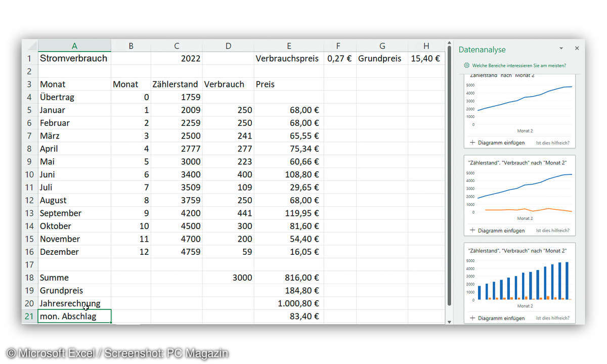Image resolution: width=607 pixels, height=364 pixels.
Task: Click the 'mon. Abschlag' cell
Action: click(74, 316)
